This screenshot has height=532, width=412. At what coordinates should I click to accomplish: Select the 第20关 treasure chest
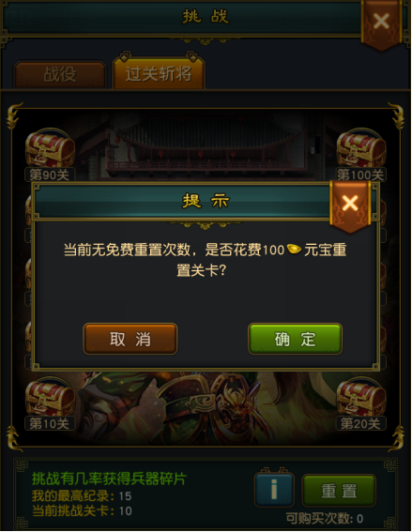pos(361,396)
